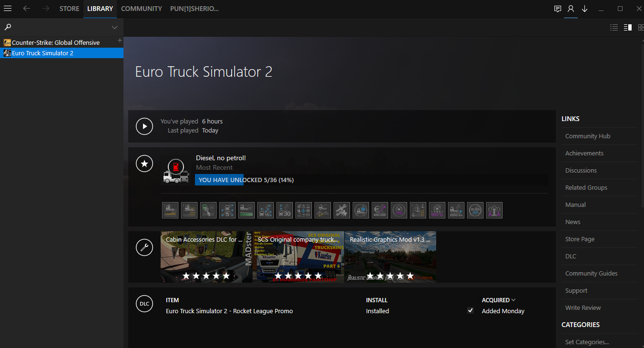The width and height of the screenshot is (644, 348).
Task: Open the hamburger menu in the title bar
Action: click(8, 9)
